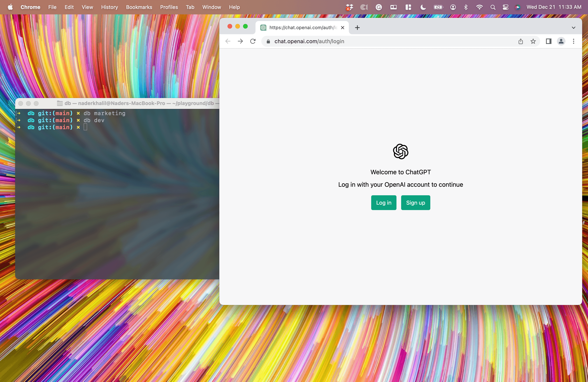
Task: Toggle Do Not Disturb moon icon
Action: point(423,7)
